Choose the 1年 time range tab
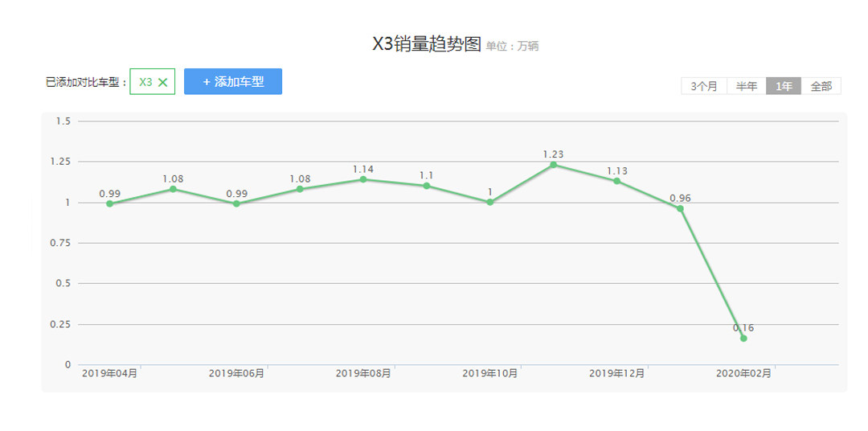 tap(783, 86)
